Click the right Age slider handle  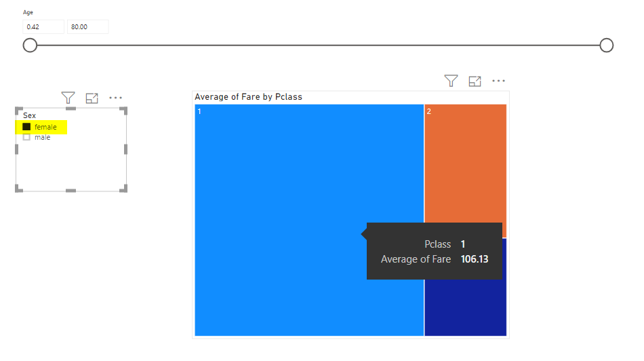[x=607, y=45]
